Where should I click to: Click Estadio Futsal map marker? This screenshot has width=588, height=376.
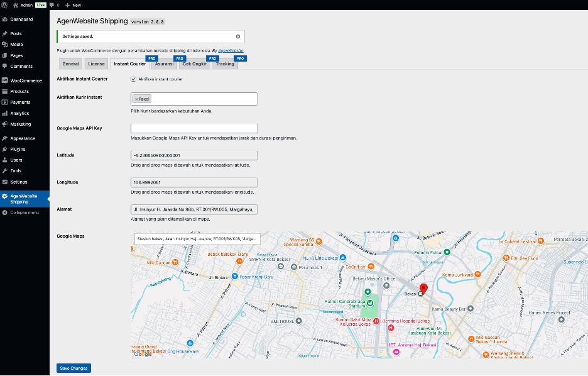tap(447, 252)
